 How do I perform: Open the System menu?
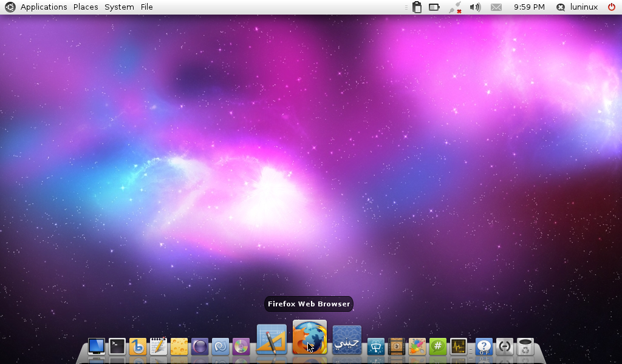click(x=119, y=7)
